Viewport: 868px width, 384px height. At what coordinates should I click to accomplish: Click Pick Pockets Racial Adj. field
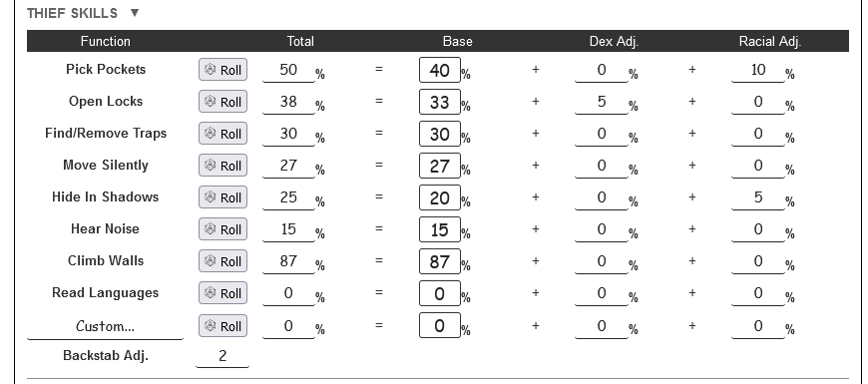click(x=758, y=70)
